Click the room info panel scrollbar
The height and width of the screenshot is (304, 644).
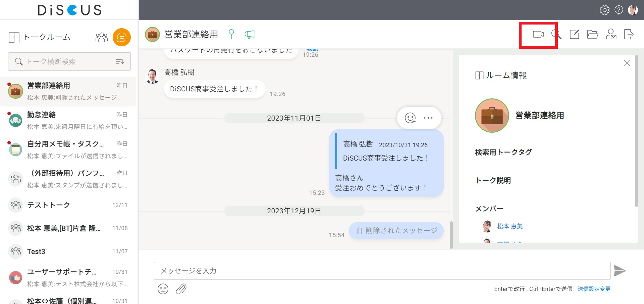[x=636, y=131]
